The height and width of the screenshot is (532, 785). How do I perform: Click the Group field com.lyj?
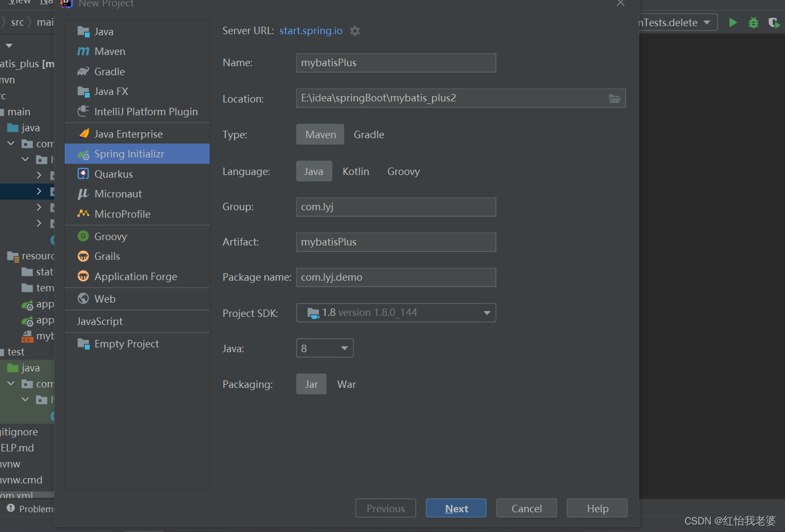tap(396, 207)
